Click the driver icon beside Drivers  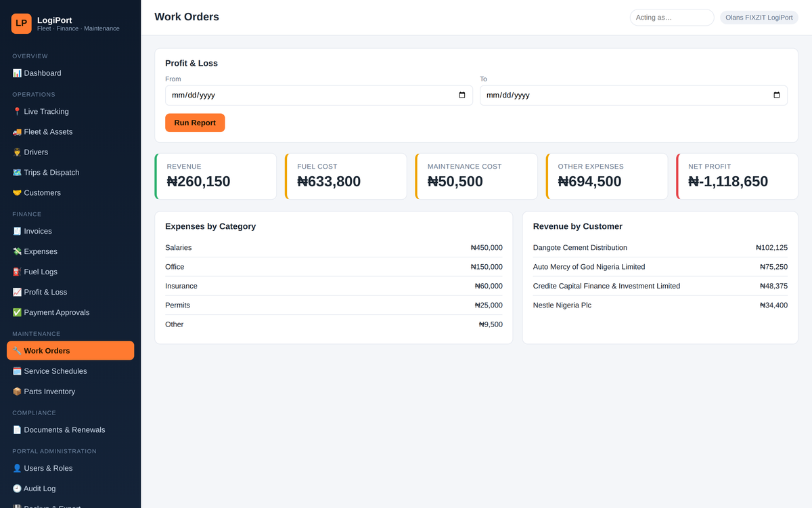click(17, 152)
